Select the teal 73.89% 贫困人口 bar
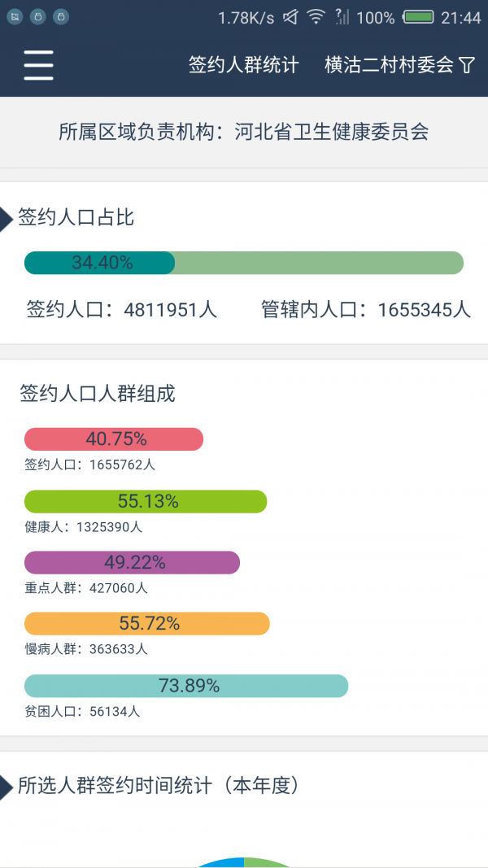This screenshot has width=488, height=868. point(186,686)
